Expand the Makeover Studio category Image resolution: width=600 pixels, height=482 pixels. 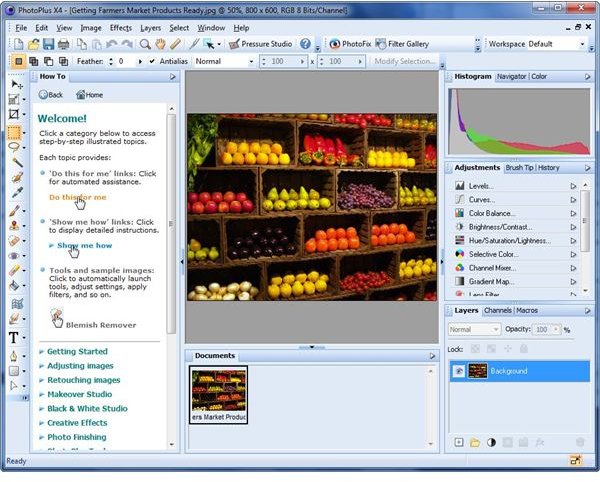(x=80, y=394)
